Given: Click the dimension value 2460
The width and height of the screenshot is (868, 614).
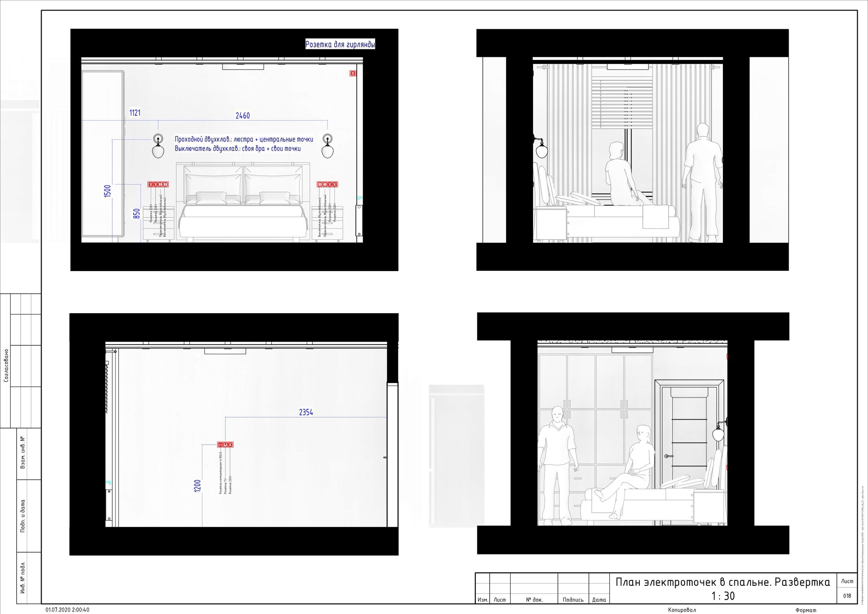Looking at the screenshot, I should 243,116.
